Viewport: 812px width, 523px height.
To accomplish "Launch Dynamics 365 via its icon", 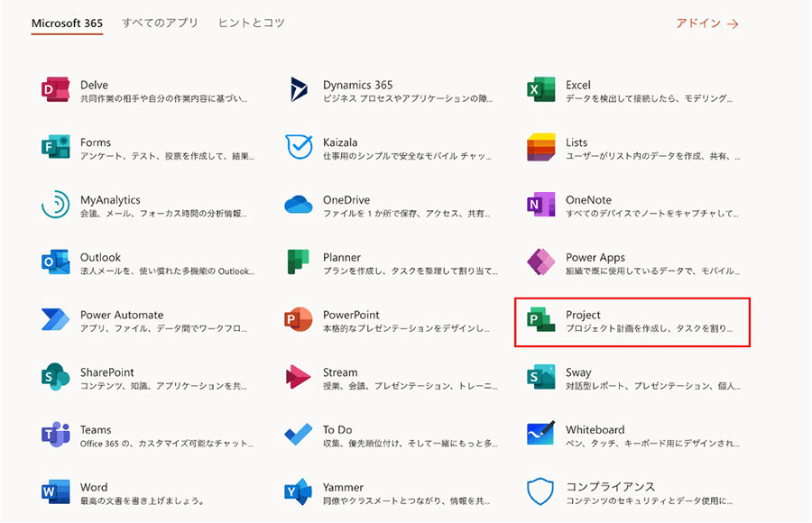I will 299,90.
